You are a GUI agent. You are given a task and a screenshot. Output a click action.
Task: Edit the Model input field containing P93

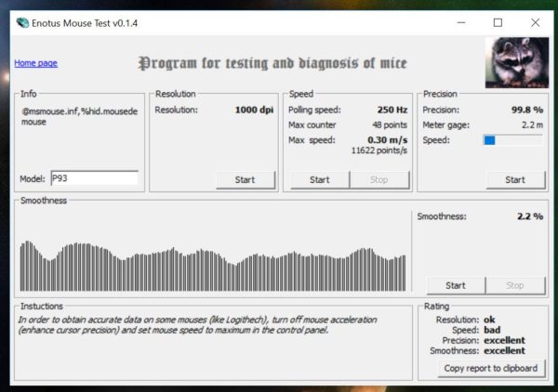point(94,178)
